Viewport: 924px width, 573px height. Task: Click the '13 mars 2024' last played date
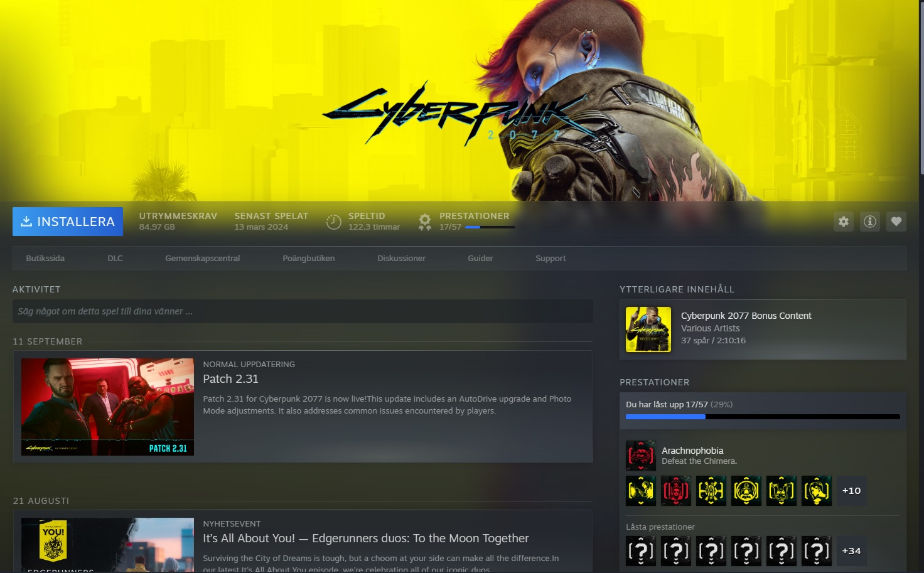coord(261,227)
